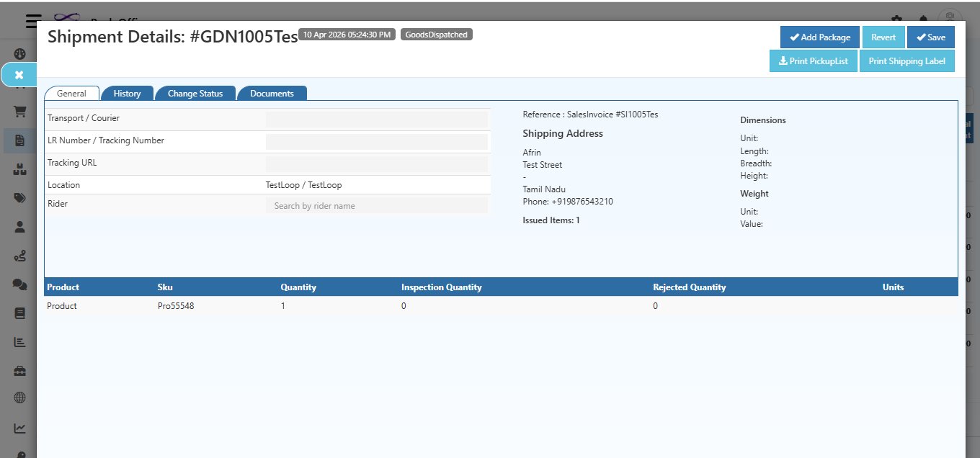Open the briefcase icon in the sidebar
The width and height of the screenshot is (980, 458).
pos(19,369)
